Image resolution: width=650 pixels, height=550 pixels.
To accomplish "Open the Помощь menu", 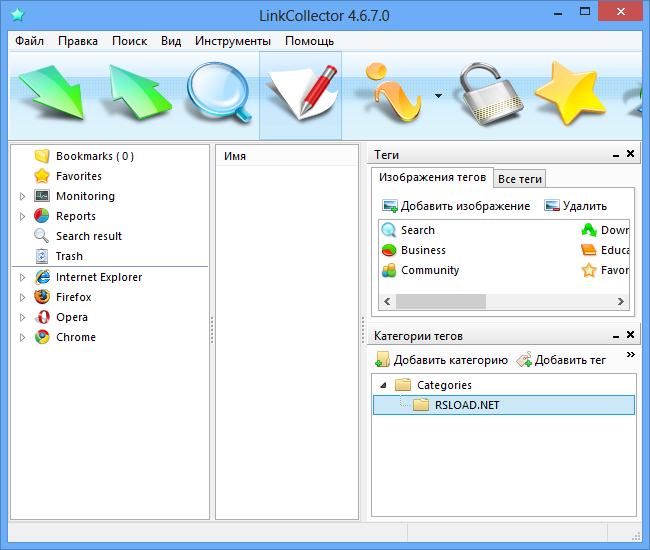I will coord(309,41).
